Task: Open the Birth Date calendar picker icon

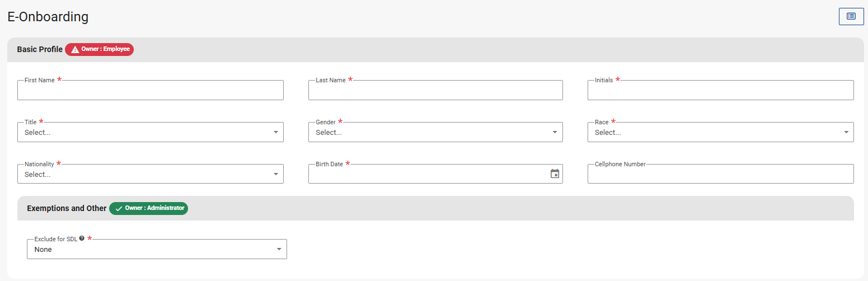Action: click(x=555, y=174)
